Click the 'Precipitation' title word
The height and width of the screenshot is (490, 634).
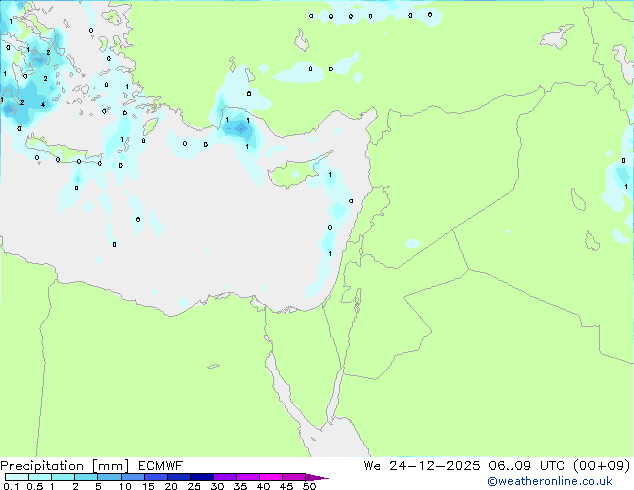click(42, 466)
